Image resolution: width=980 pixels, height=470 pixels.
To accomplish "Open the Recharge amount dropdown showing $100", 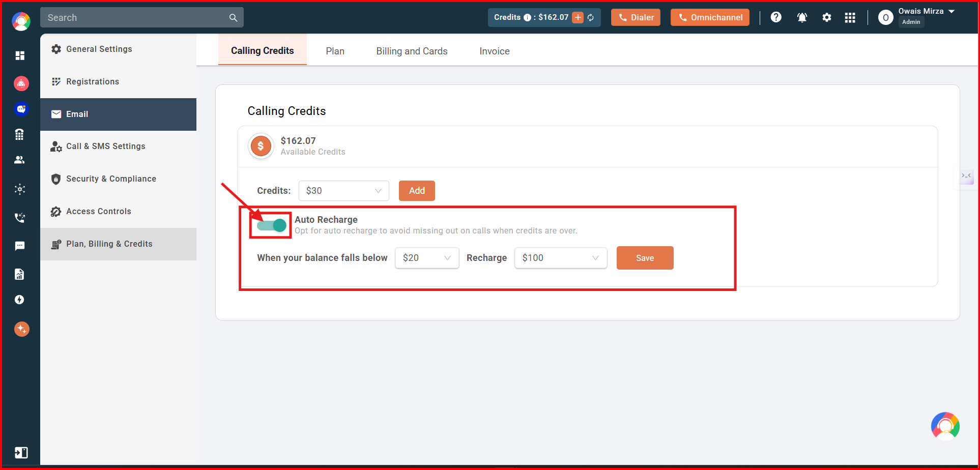I will 561,258.
